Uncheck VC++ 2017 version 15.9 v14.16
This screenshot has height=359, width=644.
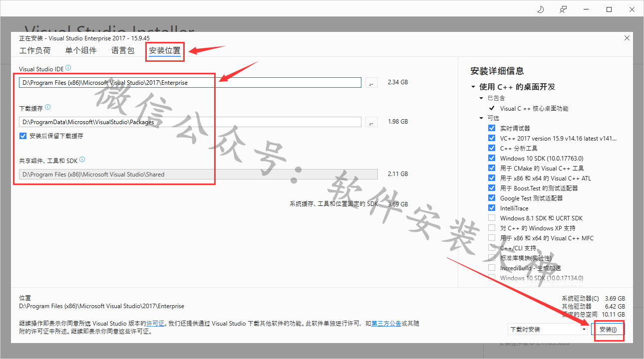pos(492,138)
